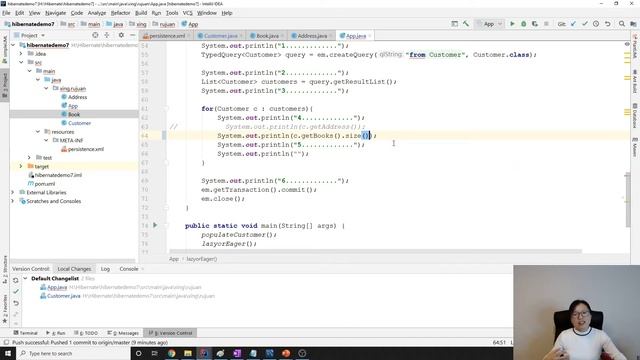Click the locate-file target icon in Project panel
The image size is (640, 360).
(x=95, y=36)
